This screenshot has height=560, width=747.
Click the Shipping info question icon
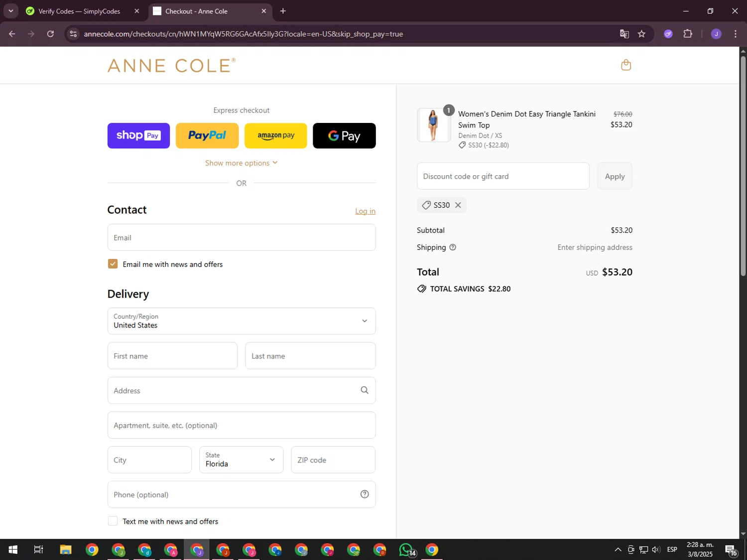pyautogui.click(x=453, y=247)
